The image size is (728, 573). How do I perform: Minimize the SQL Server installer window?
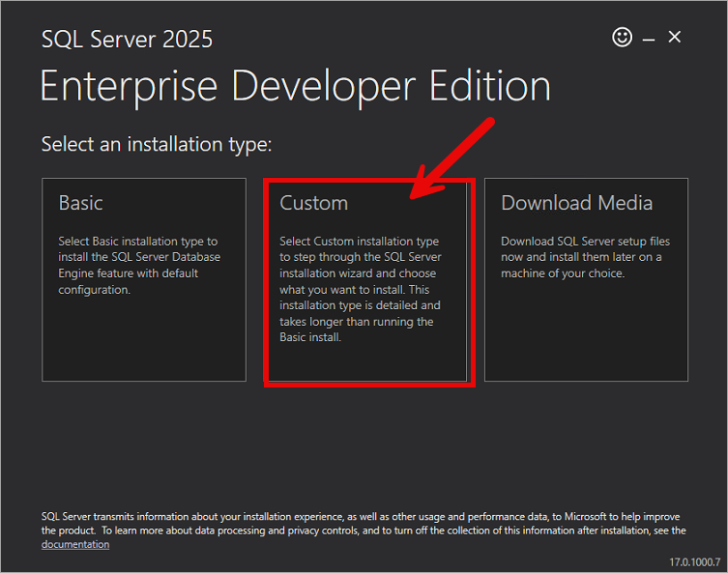tap(649, 38)
